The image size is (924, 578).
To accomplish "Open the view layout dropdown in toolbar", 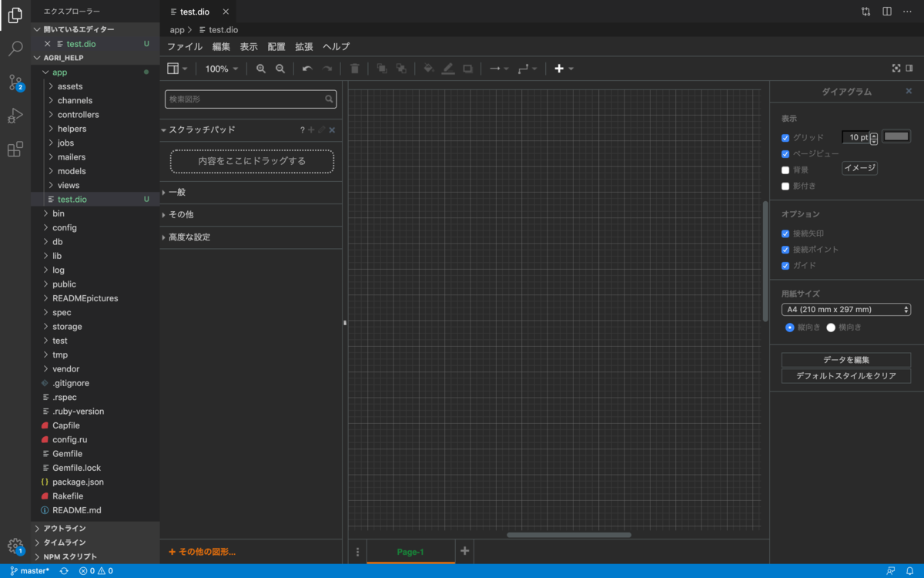I will click(x=177, y=69).
